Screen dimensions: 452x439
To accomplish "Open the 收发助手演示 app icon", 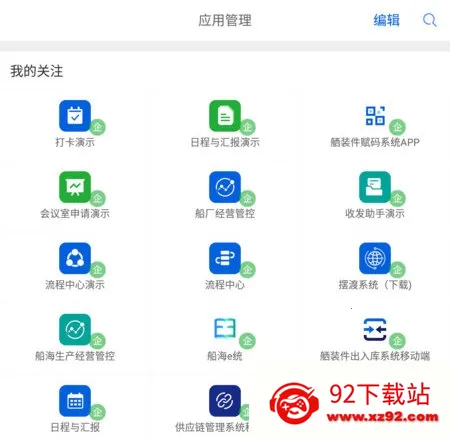I will click(x=375, y=187).
